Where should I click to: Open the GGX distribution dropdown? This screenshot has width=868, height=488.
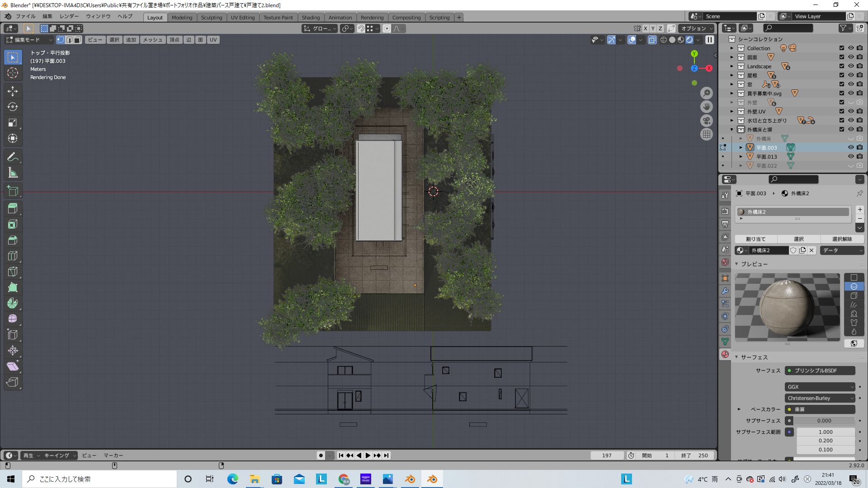pyautogui.click(x=820, y=387)
